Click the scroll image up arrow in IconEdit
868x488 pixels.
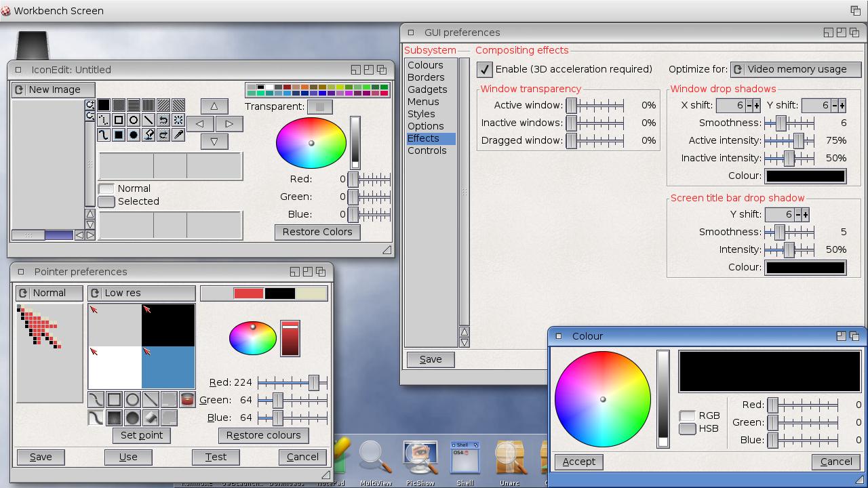pyautogui.click(x=214, y=106)
